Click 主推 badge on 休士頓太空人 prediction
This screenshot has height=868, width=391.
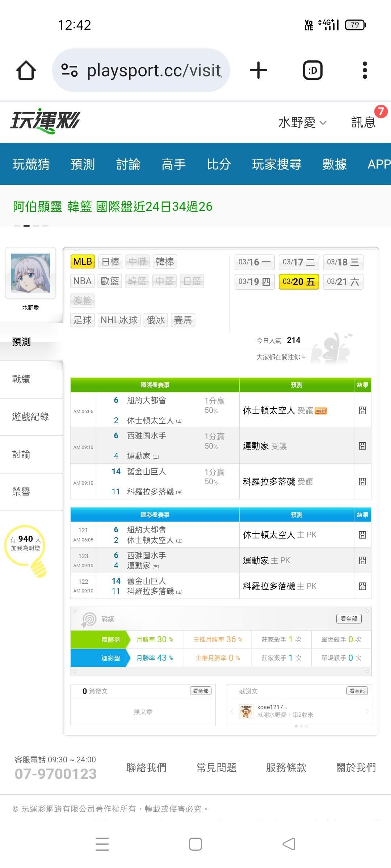tap(321, 411)
